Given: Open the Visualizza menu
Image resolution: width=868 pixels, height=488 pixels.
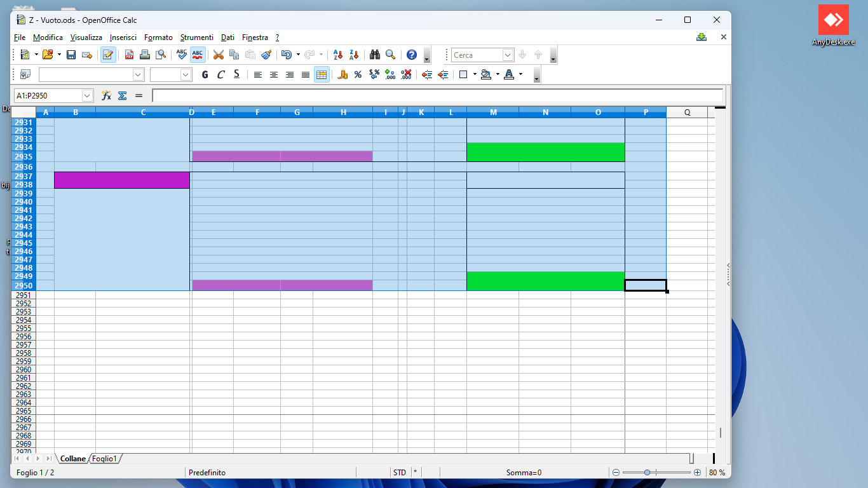Looking at the screenshot, I should (x=86, y=37).
